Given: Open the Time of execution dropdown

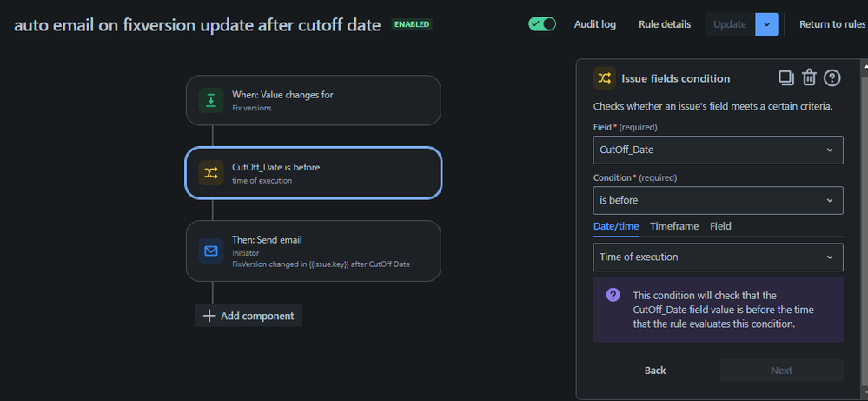Looking at the screenshot, I should (718, 257).
